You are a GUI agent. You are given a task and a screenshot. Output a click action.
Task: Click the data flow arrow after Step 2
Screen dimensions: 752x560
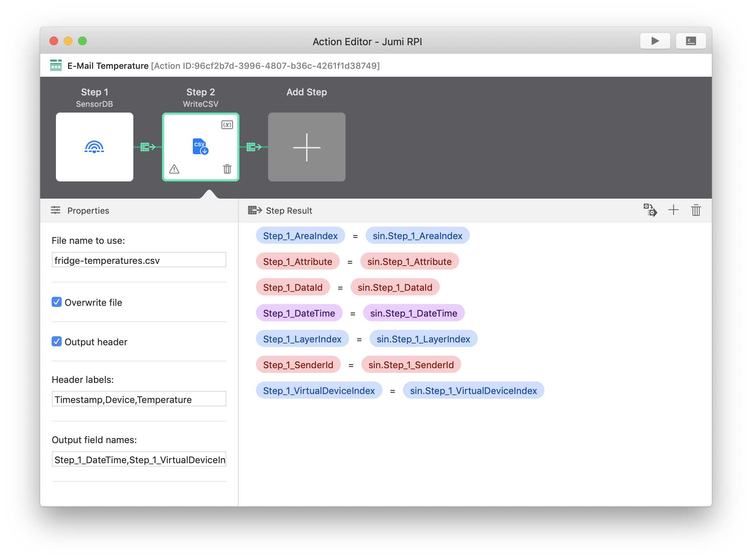pyautogui.click(x=254, y=147)
